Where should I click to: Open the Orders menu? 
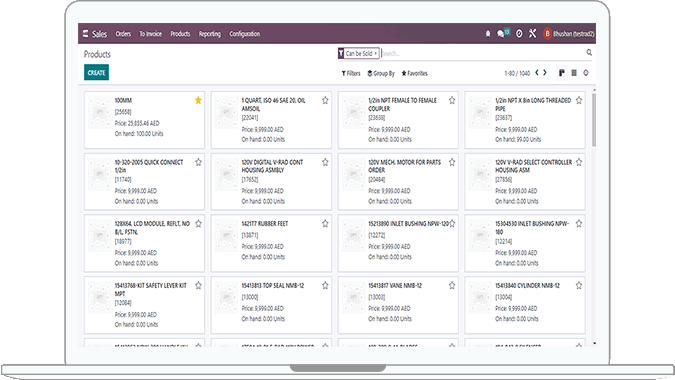click(x=123, y=34)
